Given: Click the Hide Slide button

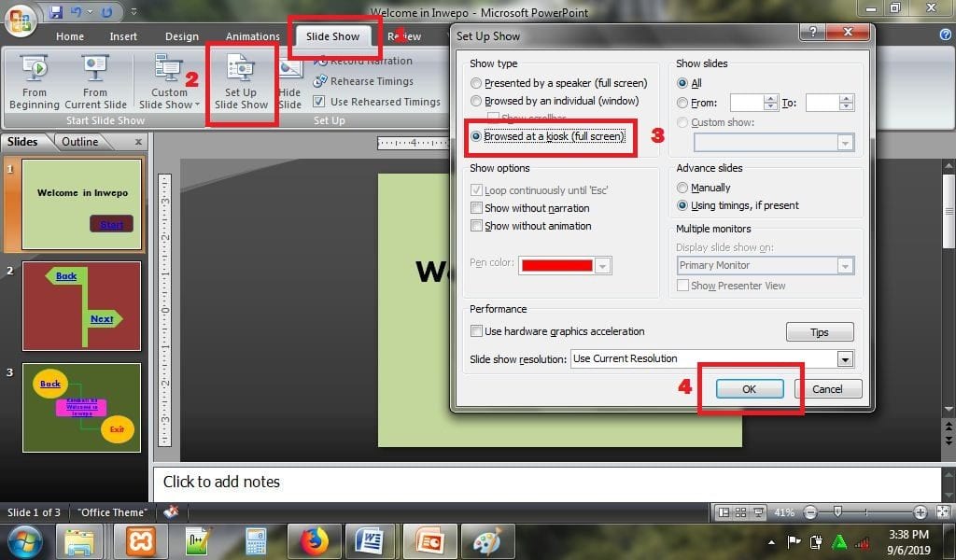Looking at the screenshot, I should pyautogui.click(x=290, y=82).
